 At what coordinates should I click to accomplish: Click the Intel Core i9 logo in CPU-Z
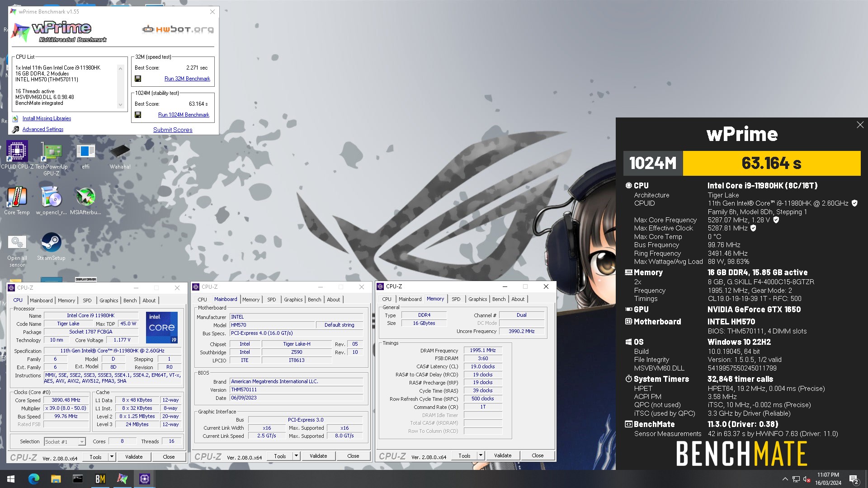(162, 327)
